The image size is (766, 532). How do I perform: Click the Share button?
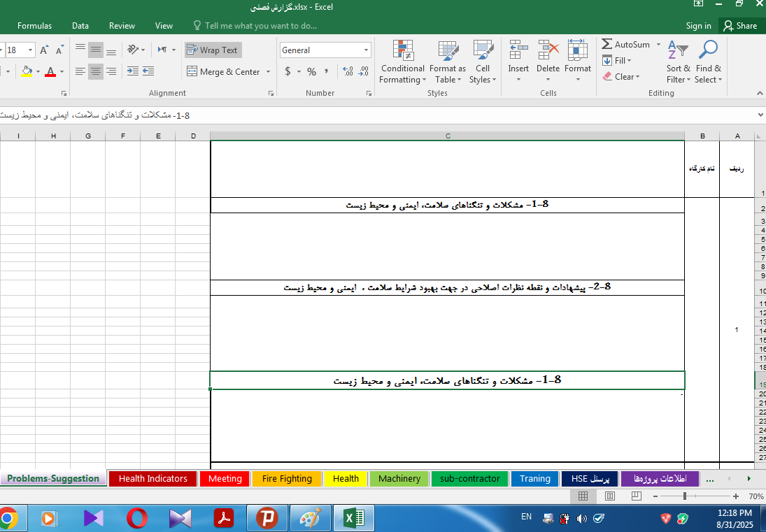[740, 26]
